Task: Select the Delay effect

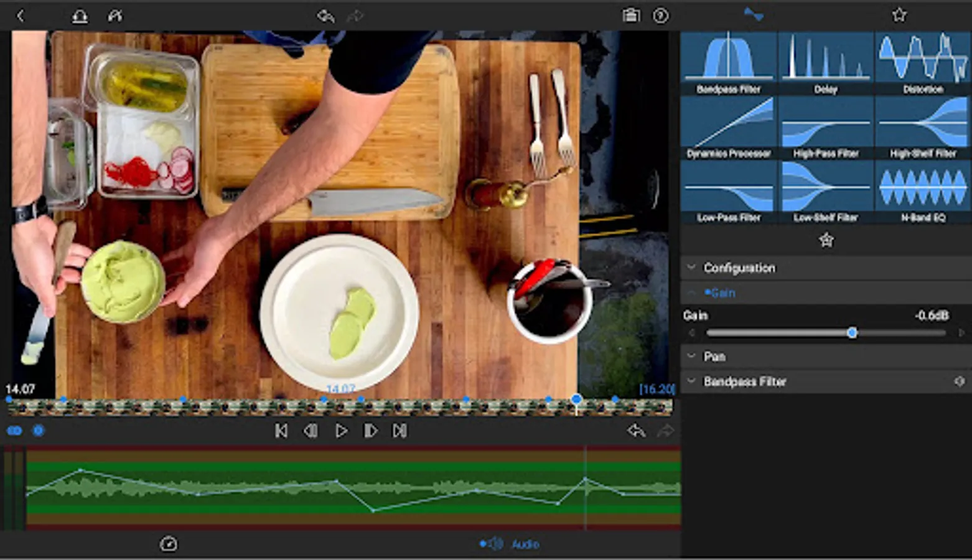Action: pyautogui.click(x=826, y=63)
